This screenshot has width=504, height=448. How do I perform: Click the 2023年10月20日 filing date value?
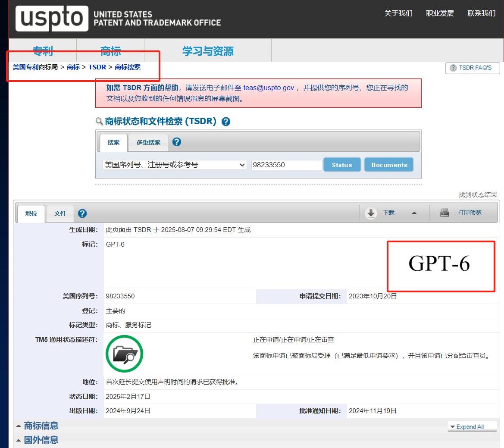(373, 296)
